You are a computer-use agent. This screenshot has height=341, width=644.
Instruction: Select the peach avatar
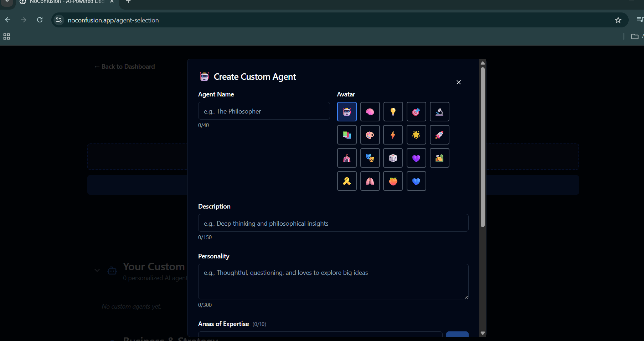[x=393, y=181]
